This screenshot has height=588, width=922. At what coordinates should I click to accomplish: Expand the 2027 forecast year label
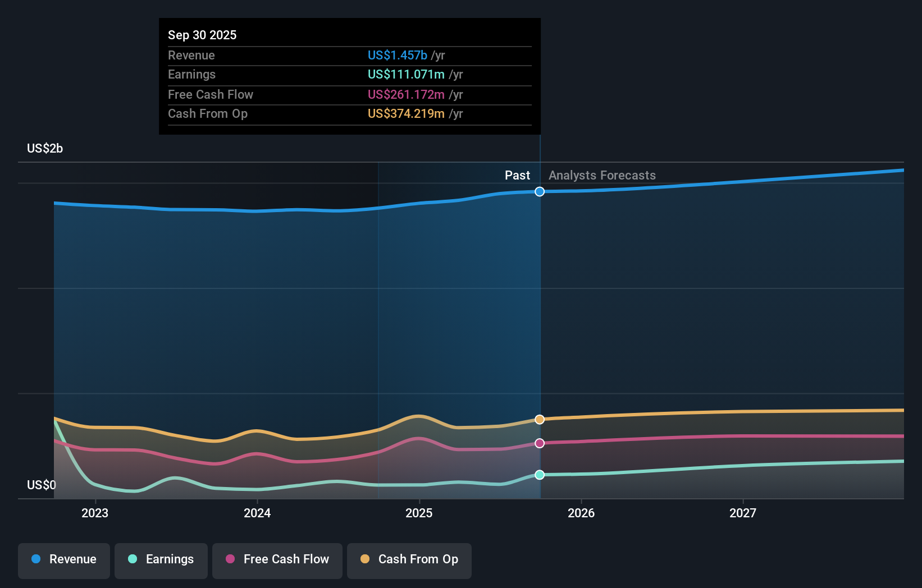tap(743, 512)
